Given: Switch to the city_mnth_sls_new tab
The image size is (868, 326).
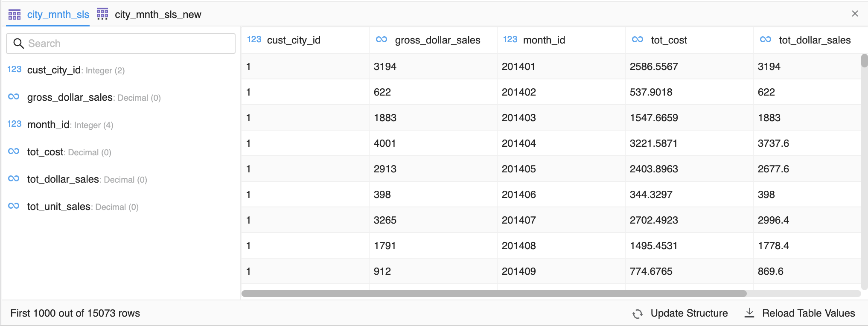Looking at the screenshot, I should coord(157,15).
